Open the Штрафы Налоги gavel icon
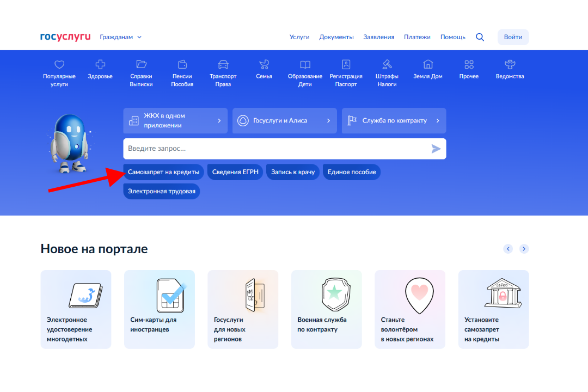The height and width of the screenshot is (392, 588). 387,64
